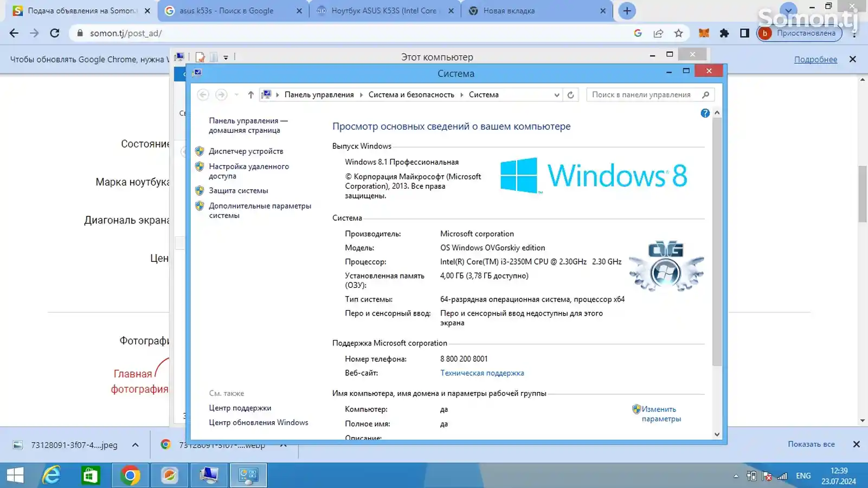
Task: Reload the Chrome page
Action: [55, 33]
